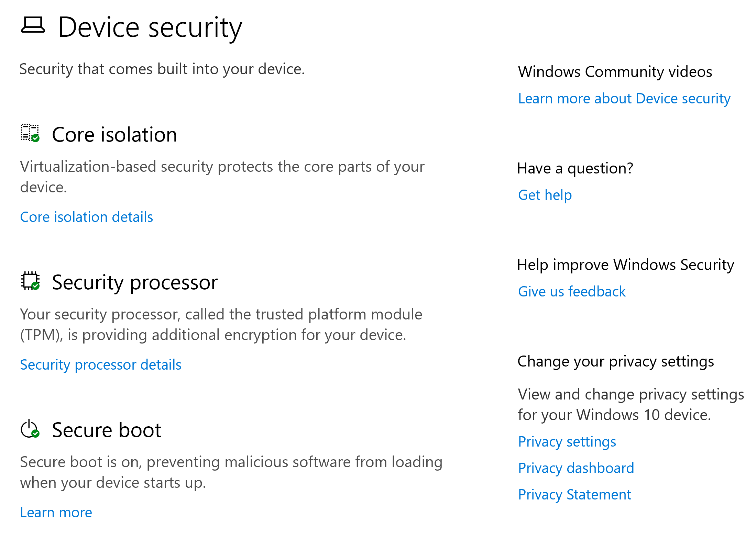756x540 pixels.
Task: Click the Device security page title
Action: 150,27
